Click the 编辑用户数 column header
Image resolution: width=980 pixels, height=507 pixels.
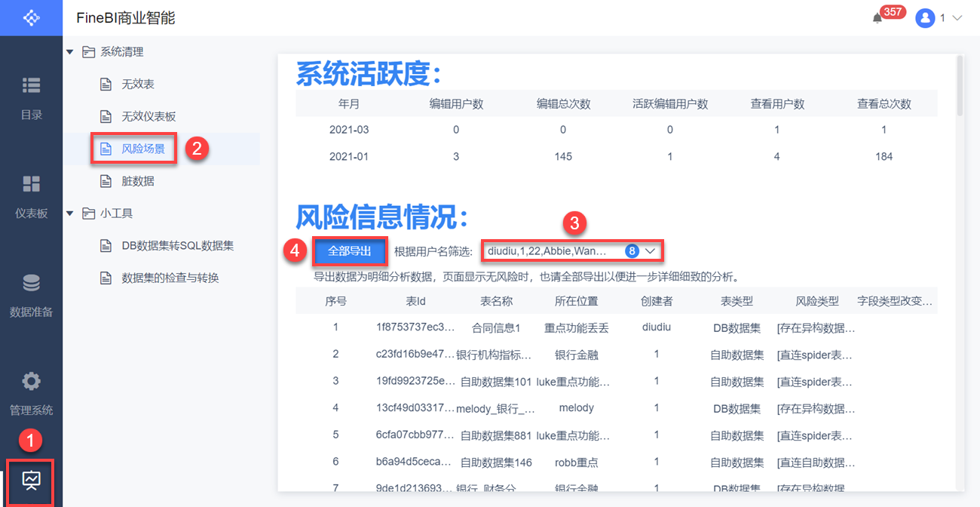[x=456, y=104]
